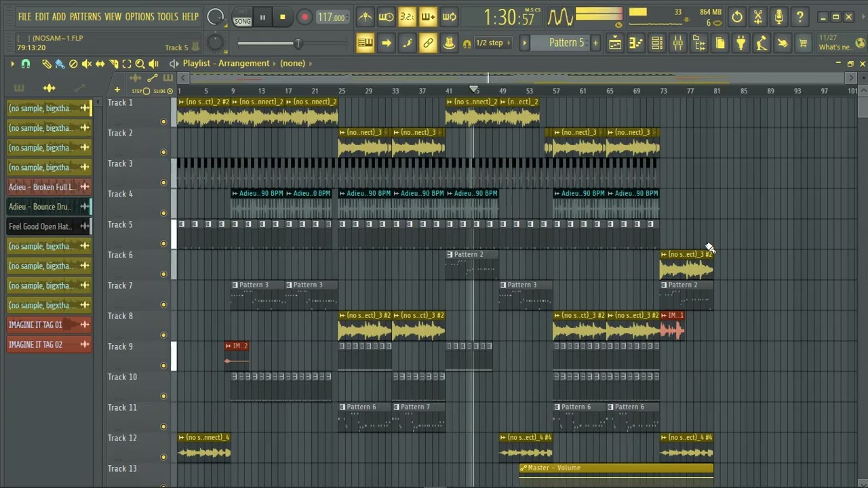Open the OPTIONS menu

[x=140, y=16]
